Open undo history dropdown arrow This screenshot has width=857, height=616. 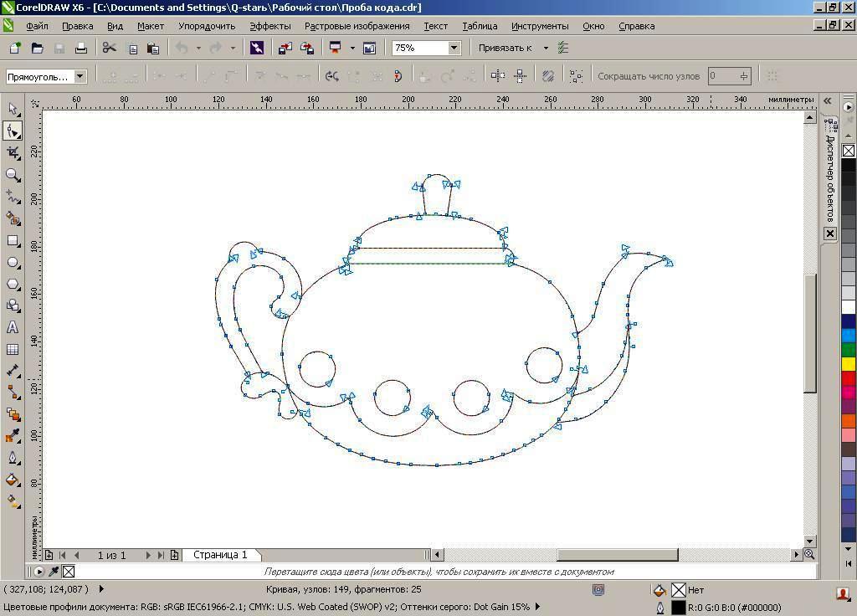198,48
